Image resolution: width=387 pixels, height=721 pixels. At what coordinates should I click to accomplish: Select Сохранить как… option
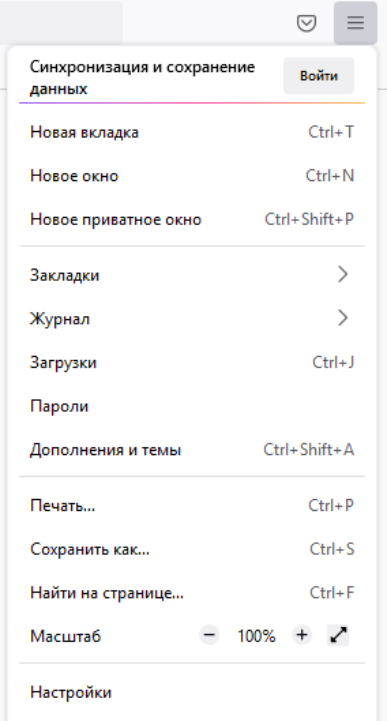click(192, 549)
